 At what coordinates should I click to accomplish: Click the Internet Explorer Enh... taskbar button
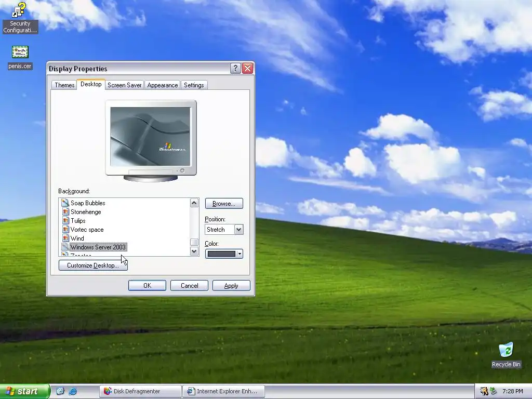tap(223, 391)
